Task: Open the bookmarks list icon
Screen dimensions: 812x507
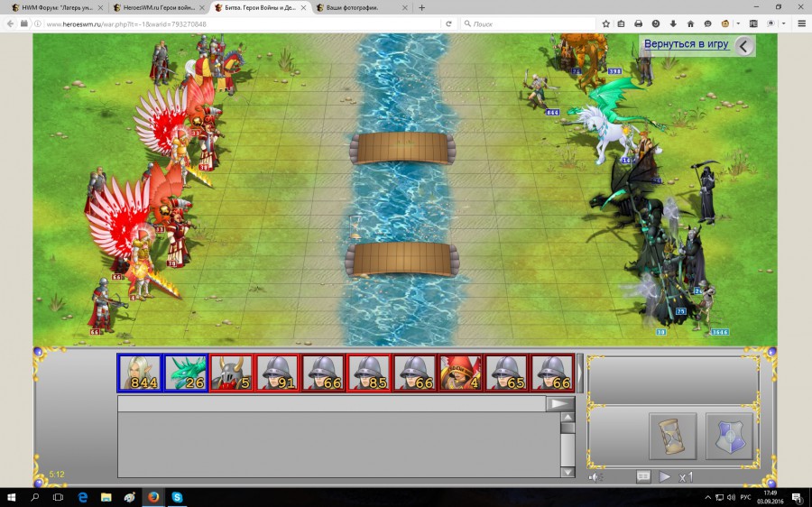Action: click(x=622, y=23)
